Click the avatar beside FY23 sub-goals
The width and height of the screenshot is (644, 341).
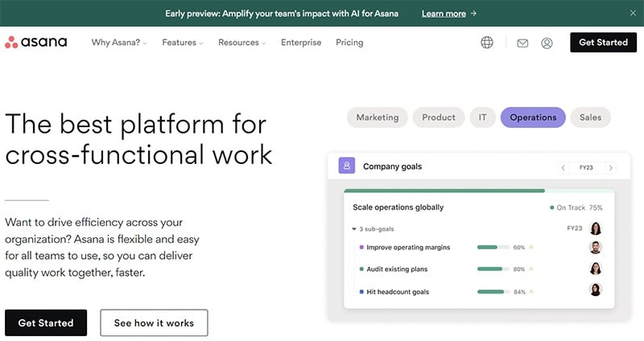pos(596,228)
